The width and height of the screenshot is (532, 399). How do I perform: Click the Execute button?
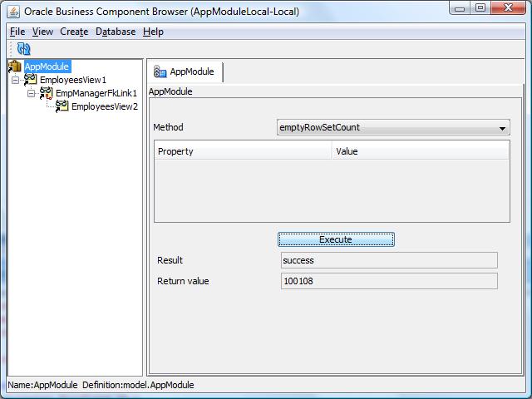click(x=336, y=239)
